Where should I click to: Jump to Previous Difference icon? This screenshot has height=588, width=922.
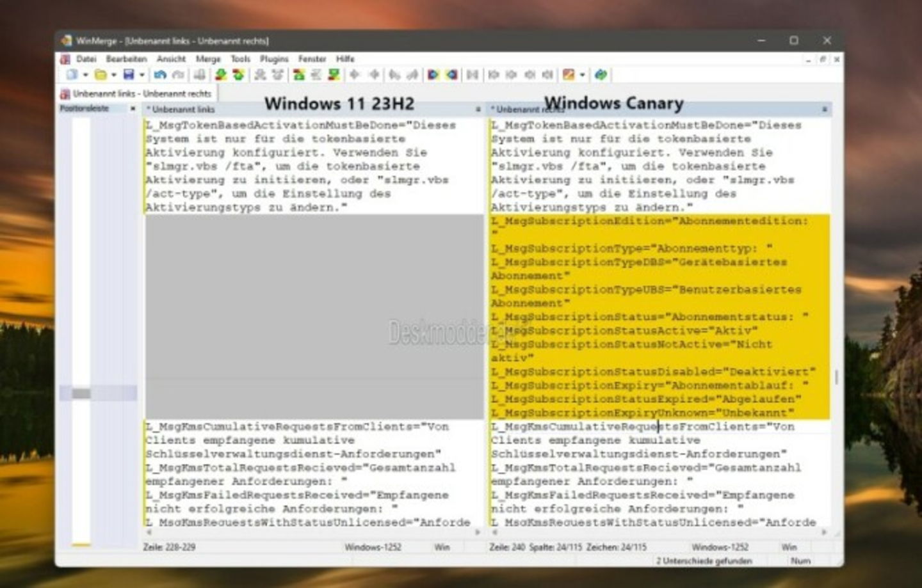coord(238,75)
